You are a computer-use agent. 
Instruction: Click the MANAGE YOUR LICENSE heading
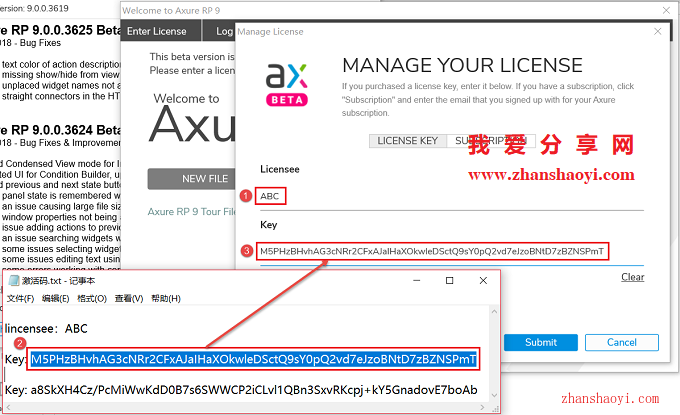tap(462, 65)
